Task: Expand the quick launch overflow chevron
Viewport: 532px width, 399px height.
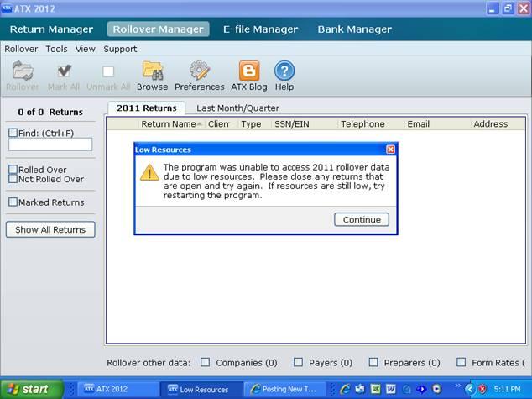Action: click(x=457, y=386)
